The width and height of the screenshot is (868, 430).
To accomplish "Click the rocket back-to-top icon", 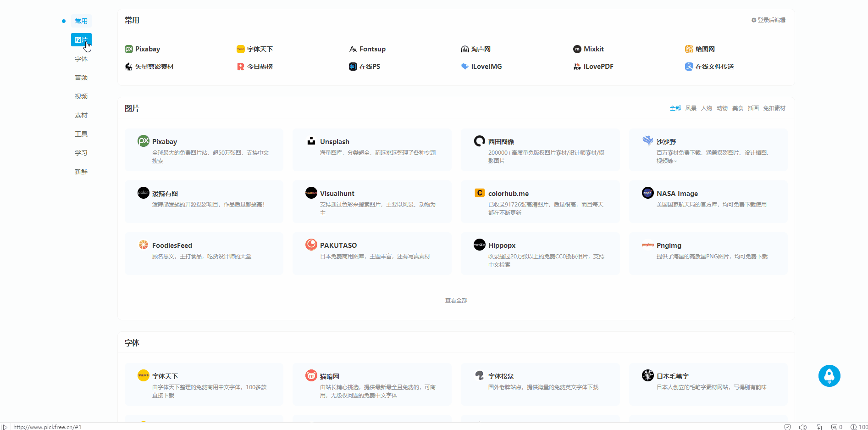I will click(x=829, y=376).
